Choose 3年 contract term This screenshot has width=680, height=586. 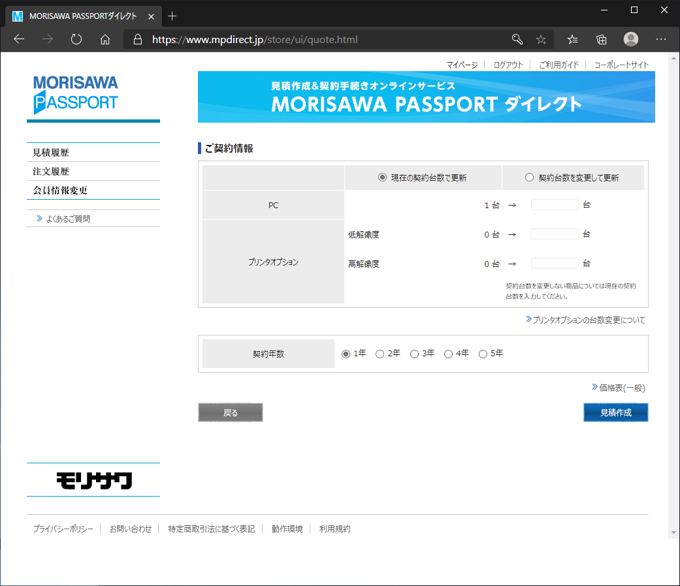[414, 354]
